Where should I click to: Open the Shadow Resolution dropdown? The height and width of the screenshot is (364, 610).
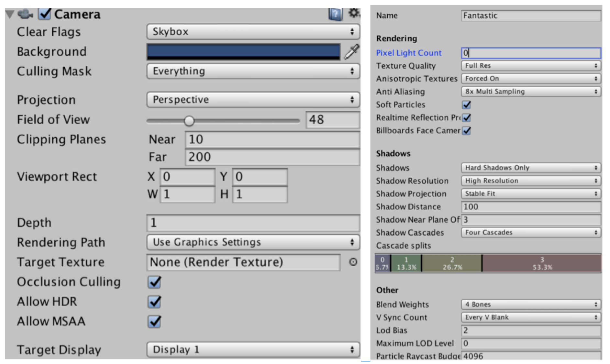pos(531,181)
